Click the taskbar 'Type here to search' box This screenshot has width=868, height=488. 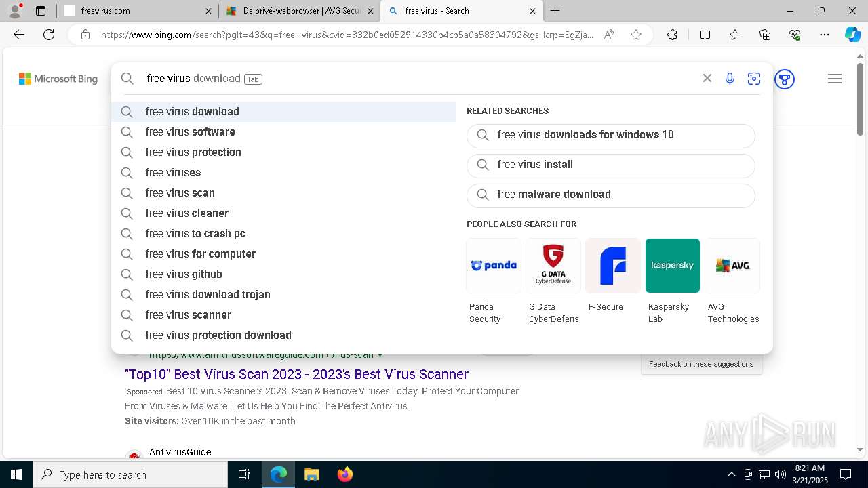[x=130, y=474]
